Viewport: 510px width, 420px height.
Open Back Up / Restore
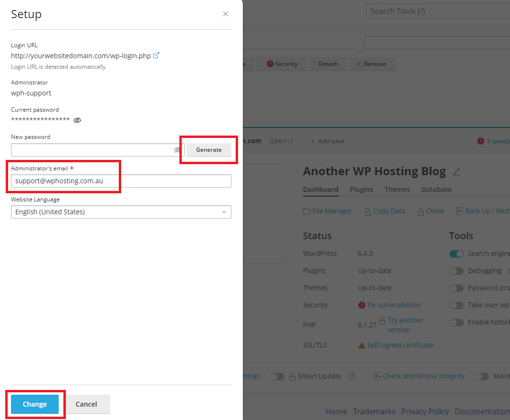tap(460, 210)
